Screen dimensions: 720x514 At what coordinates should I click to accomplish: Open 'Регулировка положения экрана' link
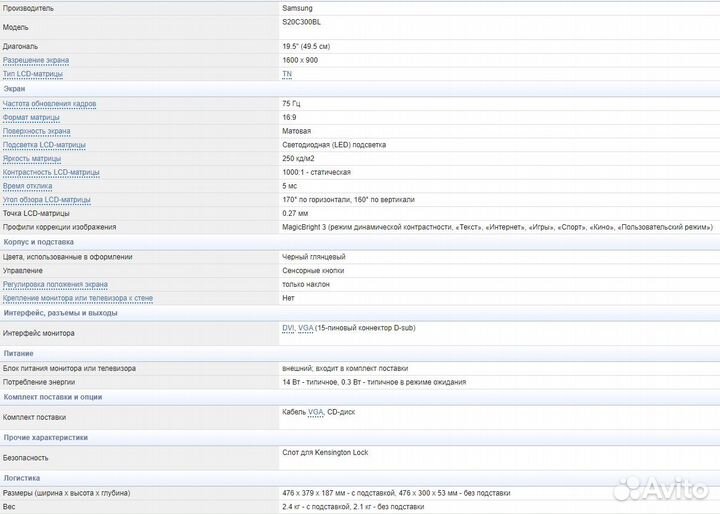coord(55,284)
